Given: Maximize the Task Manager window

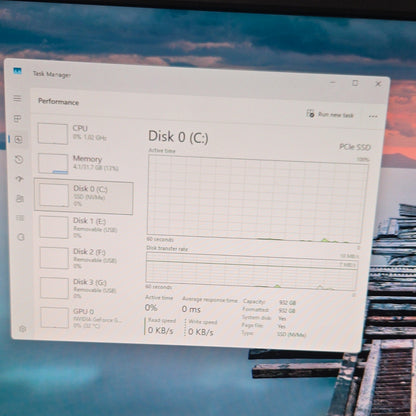Looking at the screenshot, I should point(355,83).
